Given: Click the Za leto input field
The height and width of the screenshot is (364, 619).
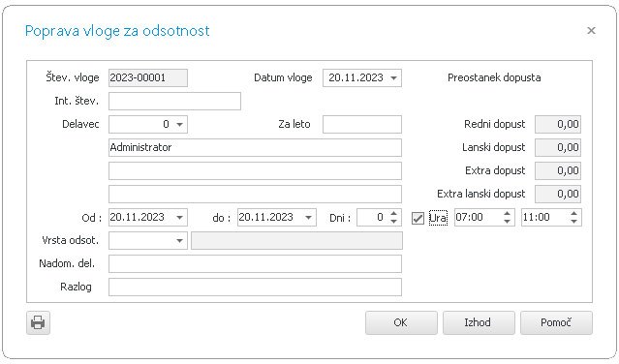Looking at the screenshot, I should coord(362,124).
